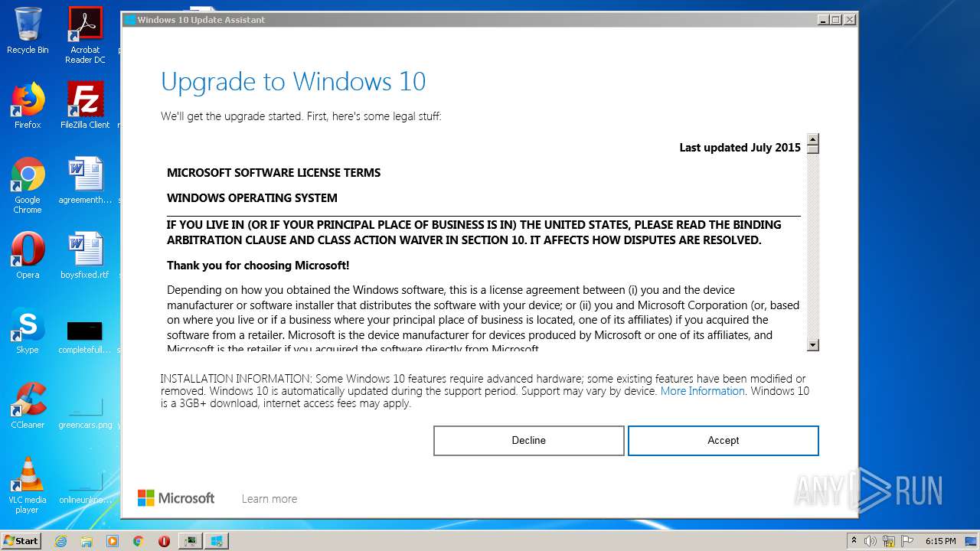
Task: Select the agreementh... document icon
Action: (85, 181)
